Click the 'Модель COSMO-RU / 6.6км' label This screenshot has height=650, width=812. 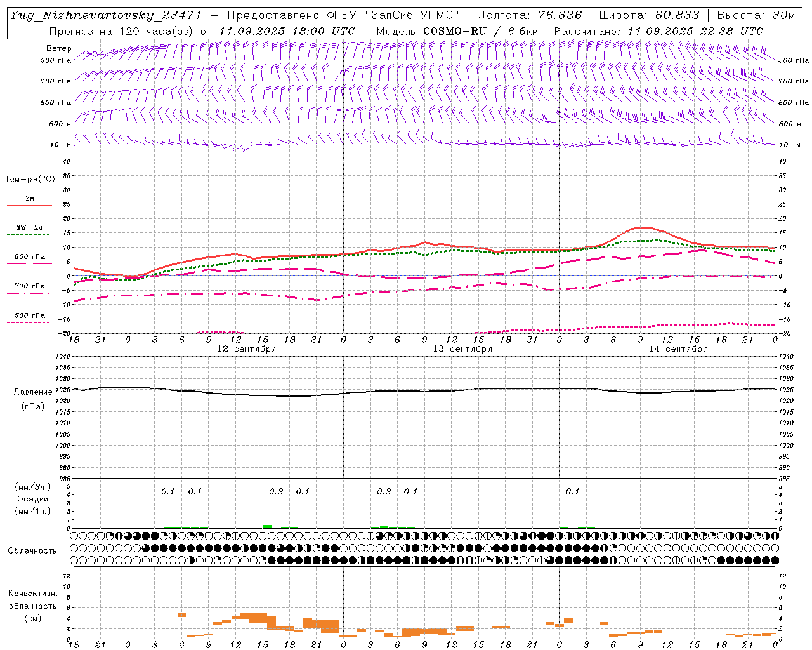(457, 31)
